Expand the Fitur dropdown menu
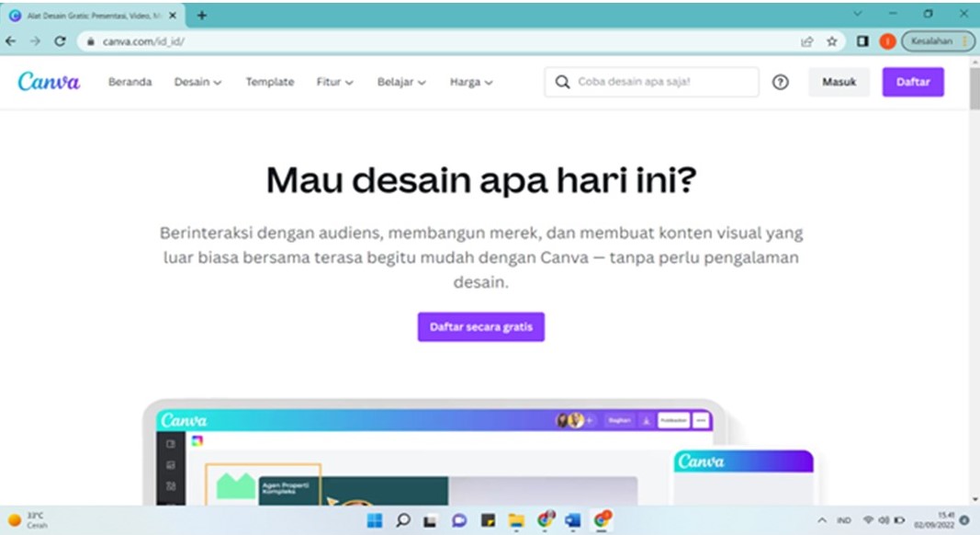Viewport: 980px width, 535px height. tap(334, 82)
